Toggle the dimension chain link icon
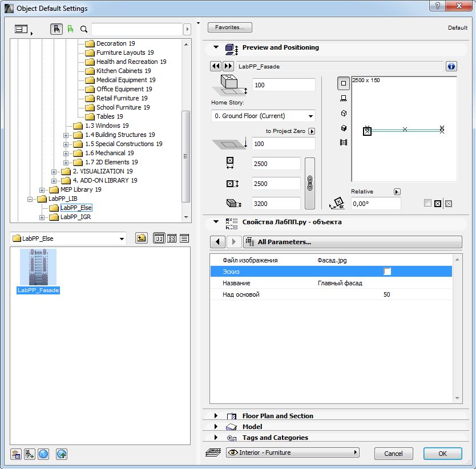Viewport: 476px width, 469px height. (310, 183)
